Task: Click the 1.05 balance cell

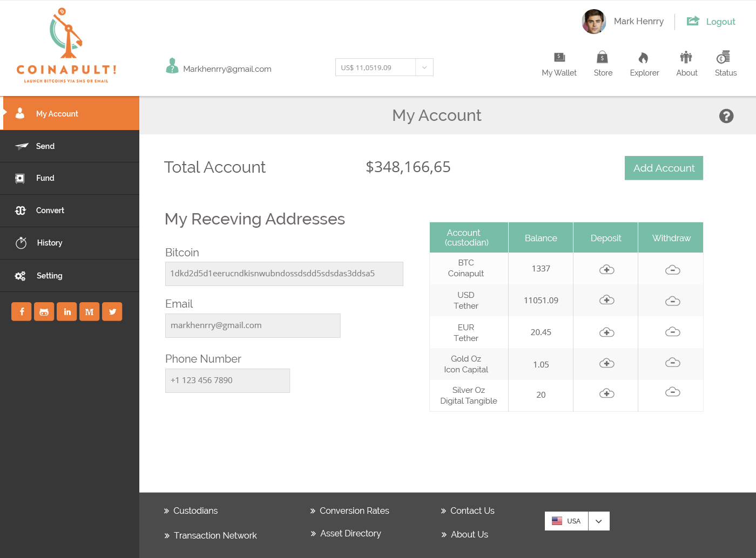Action: tap(541, 364)
